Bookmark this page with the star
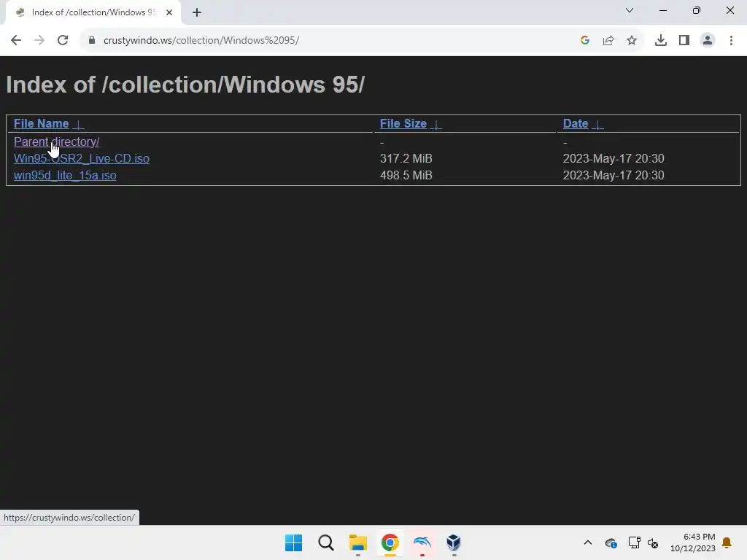The image size is (747, 560). pos(632,41)
